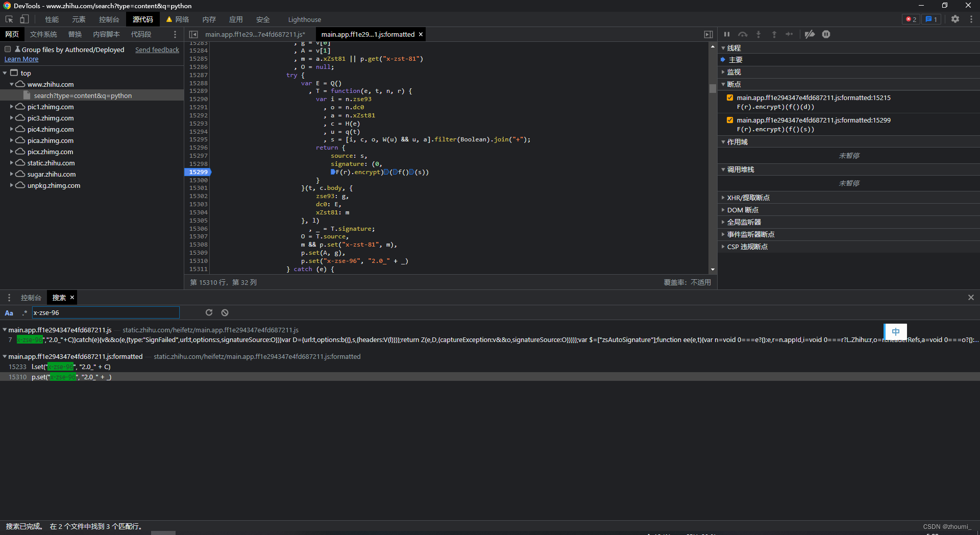Select the search?type=content&q=python file
This screenshot has height=535, width=980.
[92, 95]
